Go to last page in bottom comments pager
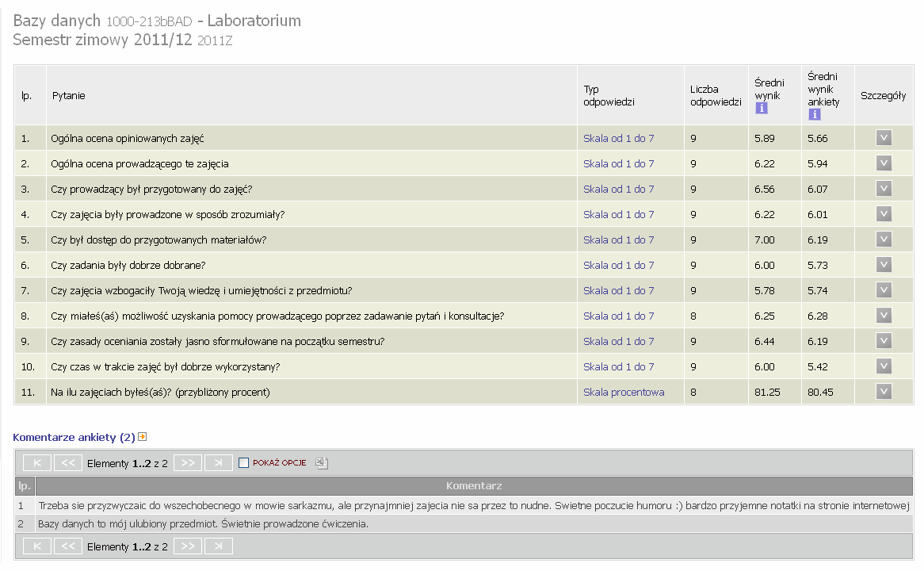 pyautogui.click(x=219, y=547)
